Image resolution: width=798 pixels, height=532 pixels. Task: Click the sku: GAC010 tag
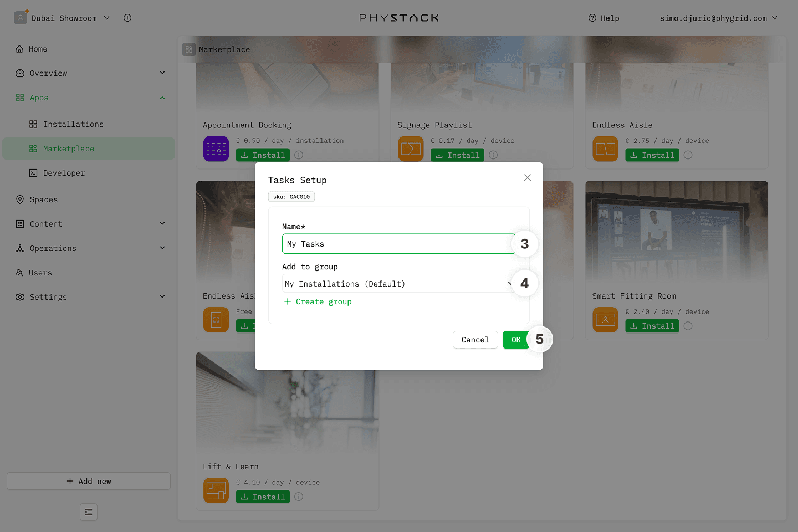291,197
